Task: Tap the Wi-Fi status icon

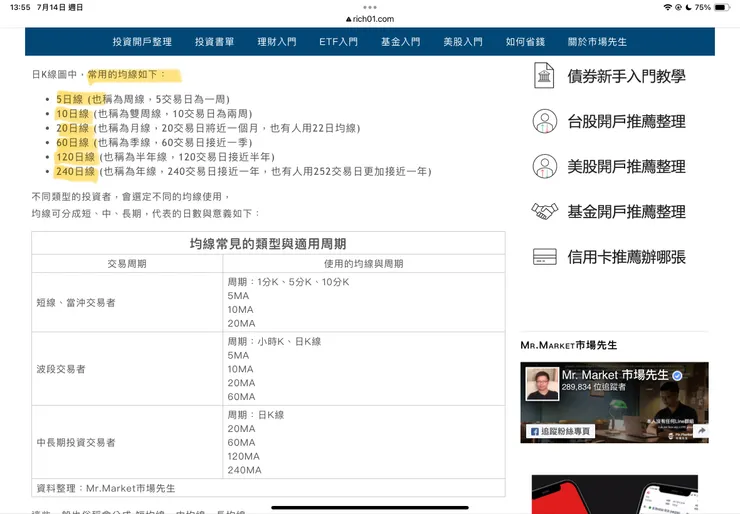Action: [667, 7]
